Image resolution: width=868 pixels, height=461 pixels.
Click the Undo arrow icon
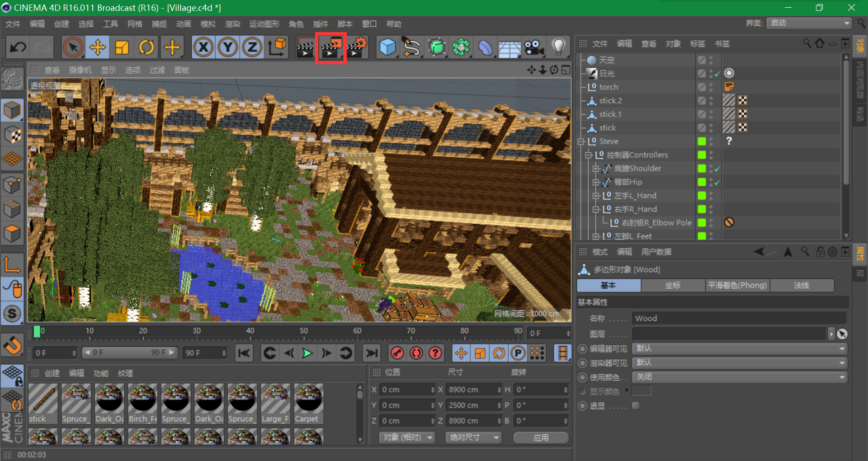point(18,47)
